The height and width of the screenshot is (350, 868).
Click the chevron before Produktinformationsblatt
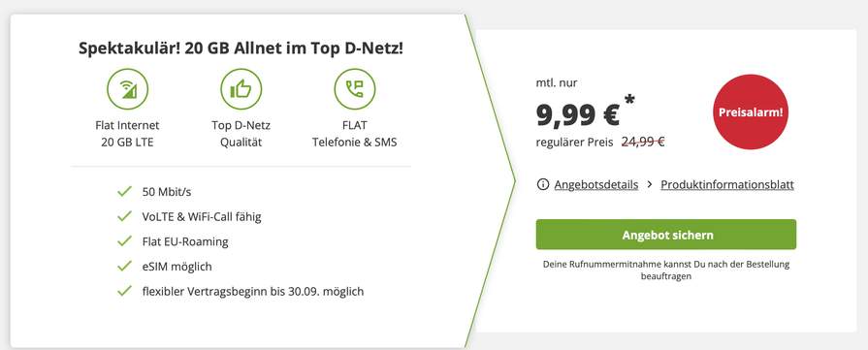[x=650, y=184]
